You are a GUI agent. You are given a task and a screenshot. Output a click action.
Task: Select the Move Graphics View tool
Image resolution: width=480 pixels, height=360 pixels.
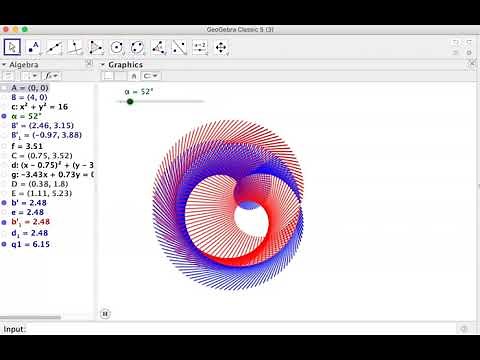point(221,47)
